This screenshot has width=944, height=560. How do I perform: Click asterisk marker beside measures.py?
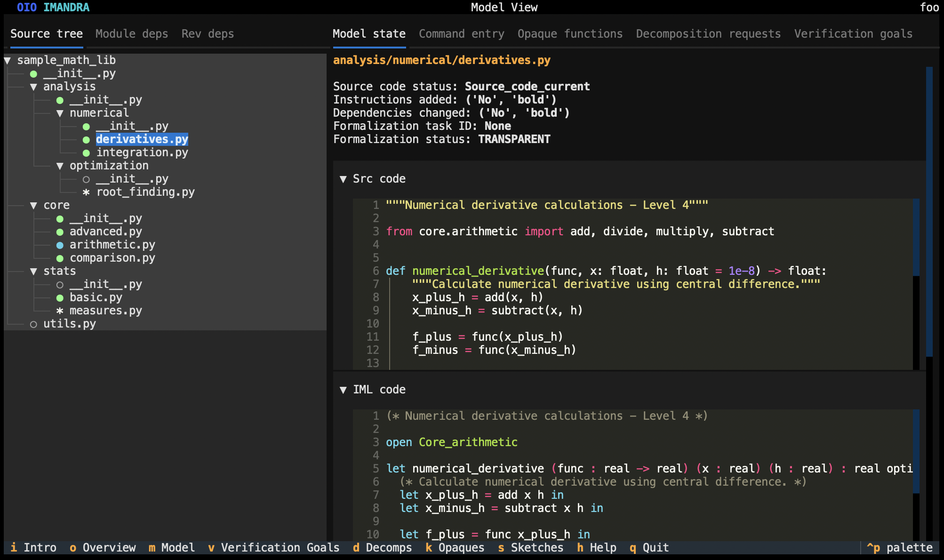coord(60,311)
